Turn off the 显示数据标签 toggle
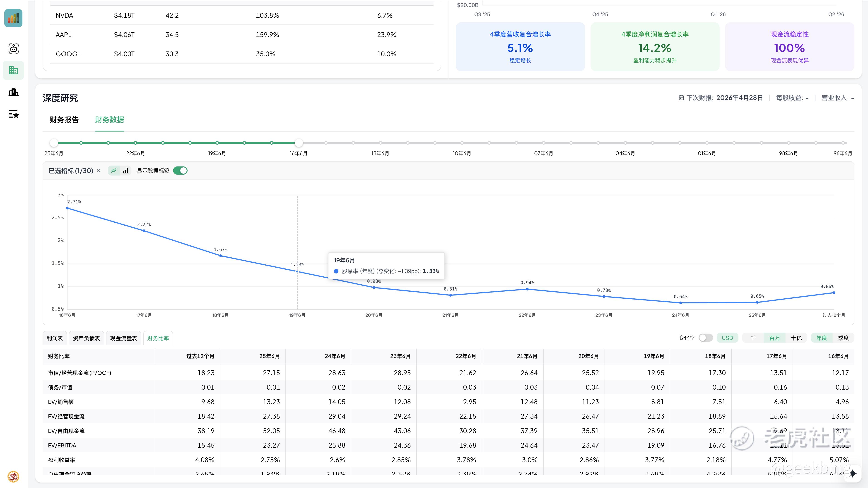The height and width of the screenshot is (488, 868). coord(180,171)
